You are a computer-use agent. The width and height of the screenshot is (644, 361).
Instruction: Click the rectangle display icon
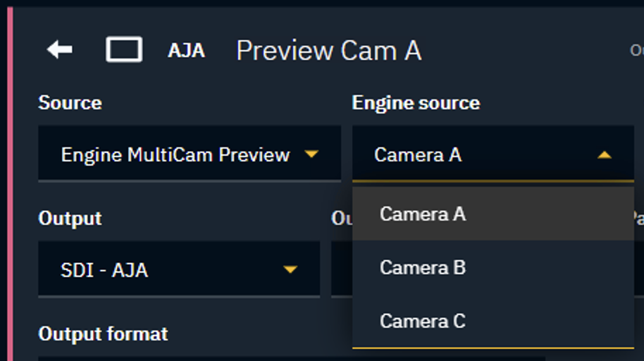124,50
